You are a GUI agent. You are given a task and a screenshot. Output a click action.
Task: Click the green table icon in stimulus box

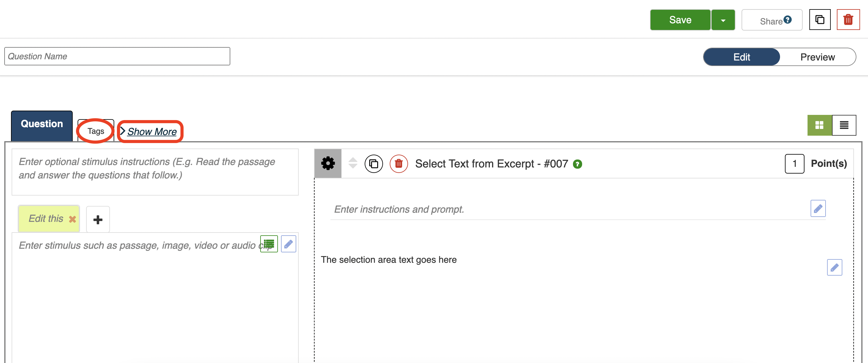coord(269,244)
